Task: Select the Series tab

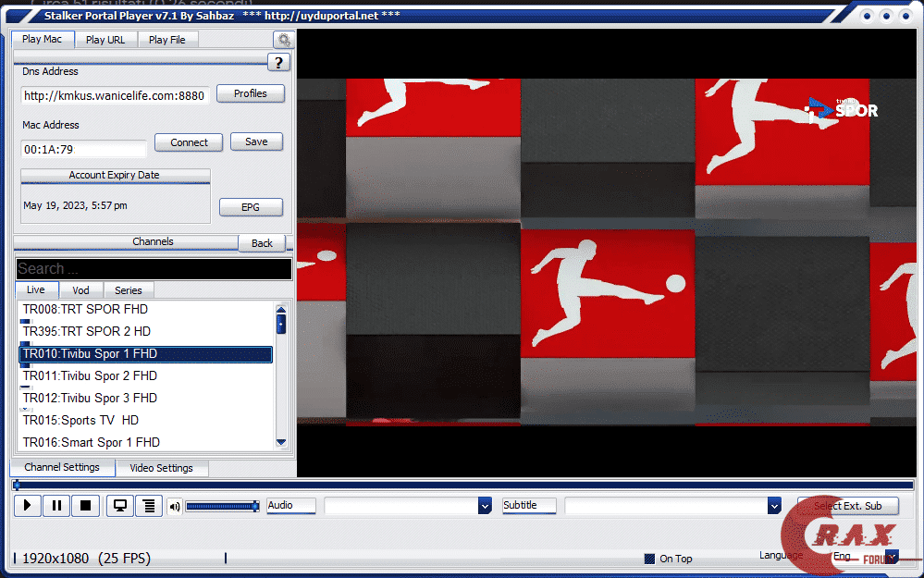Action: (x=129, y=290)
